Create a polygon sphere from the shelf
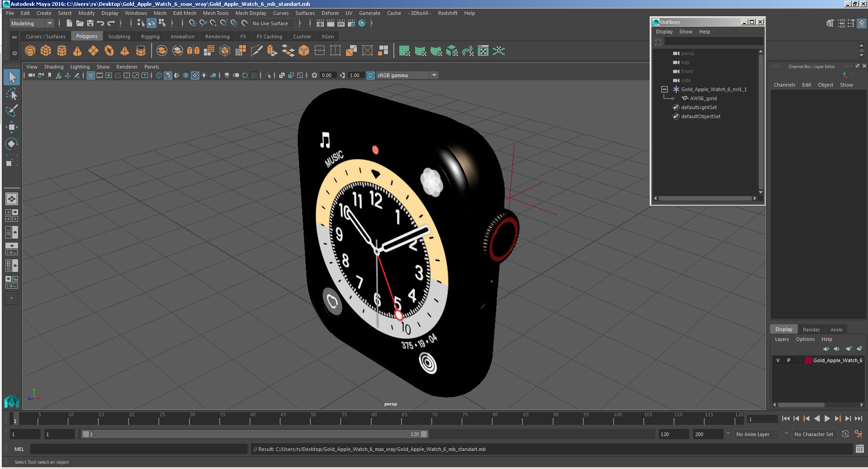This screenshot has height=469, width=868. coord(30,51)
